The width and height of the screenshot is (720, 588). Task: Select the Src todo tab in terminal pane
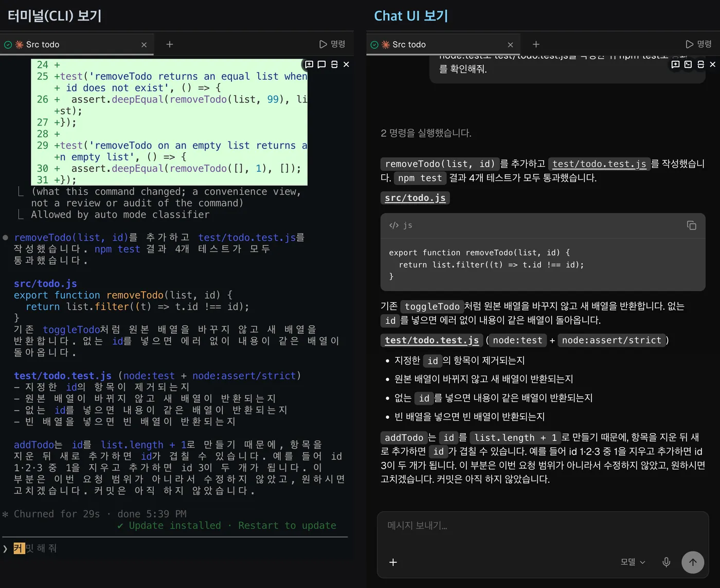coord(77,45)
